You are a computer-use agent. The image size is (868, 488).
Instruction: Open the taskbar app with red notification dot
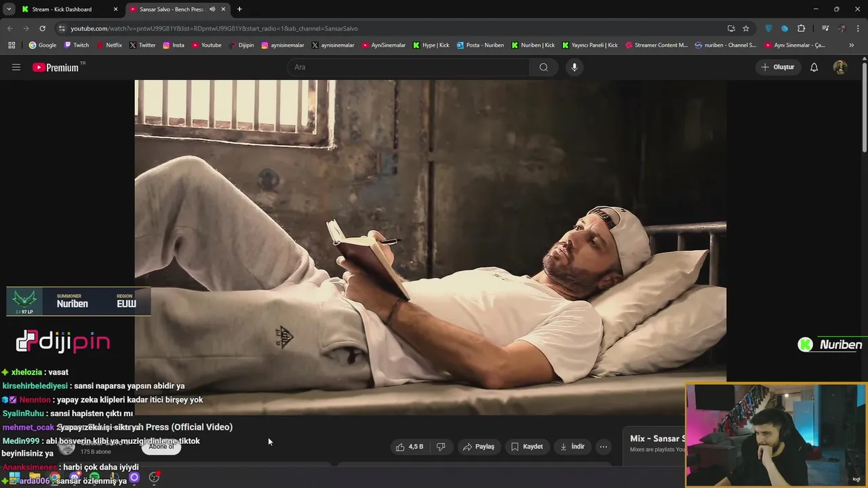coord(154,478)
